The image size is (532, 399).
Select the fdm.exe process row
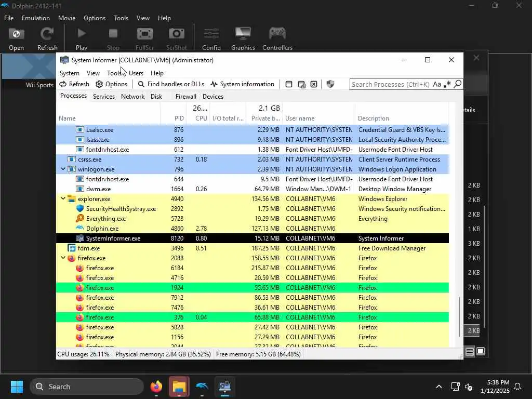(x=252, y=248)
